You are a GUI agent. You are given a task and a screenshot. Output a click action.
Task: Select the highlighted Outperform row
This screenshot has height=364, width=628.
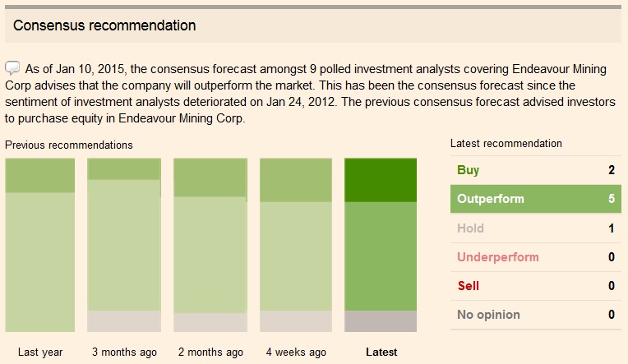535,199
